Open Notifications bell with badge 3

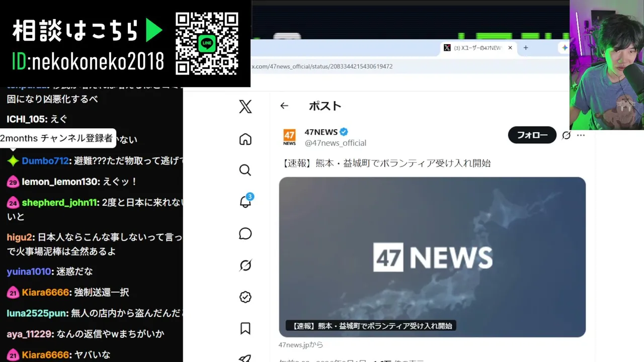(246, 201)
